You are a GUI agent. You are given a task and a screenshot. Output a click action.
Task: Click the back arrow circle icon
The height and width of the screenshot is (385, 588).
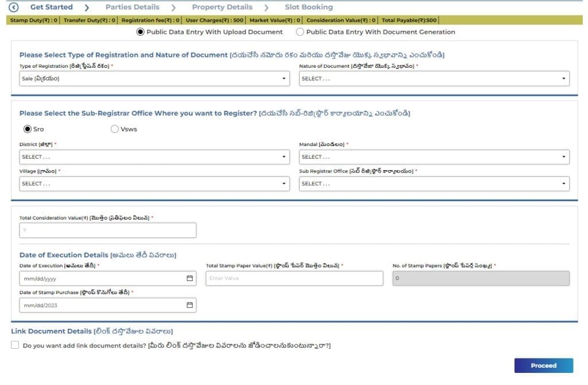coord(14,7)
